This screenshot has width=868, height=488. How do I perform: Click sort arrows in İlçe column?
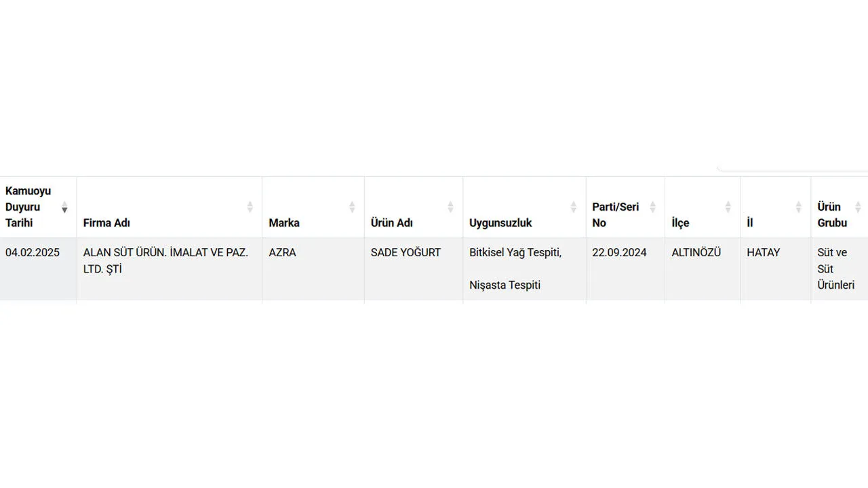pos(728,207)
